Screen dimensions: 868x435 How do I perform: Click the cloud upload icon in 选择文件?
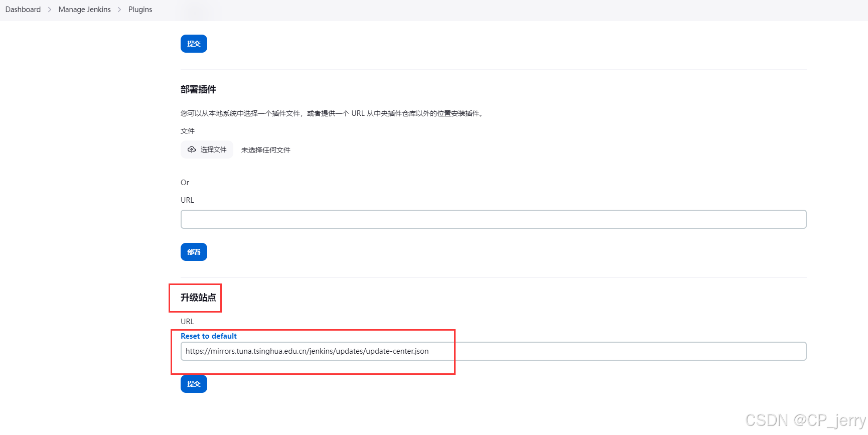pyautogui.click(x=192, y=150)
